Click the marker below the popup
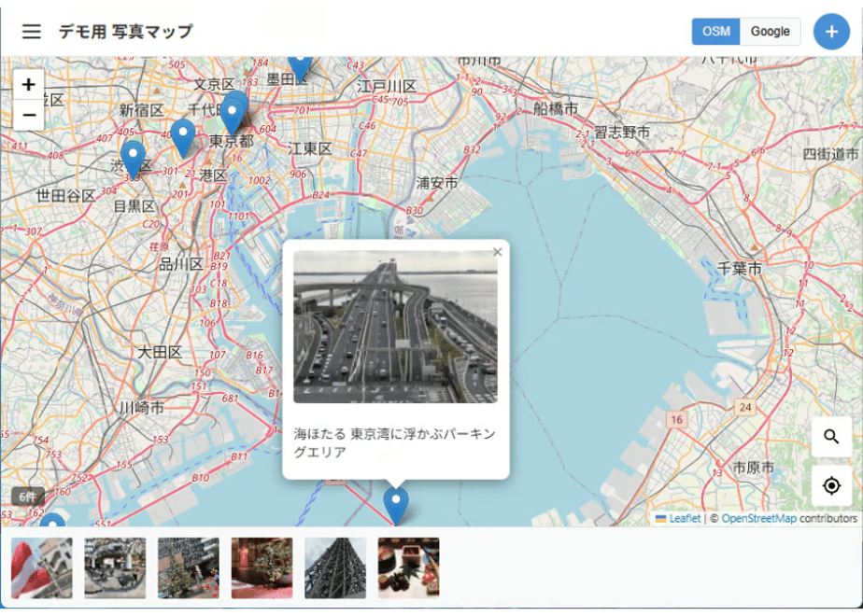 (396, 506)
